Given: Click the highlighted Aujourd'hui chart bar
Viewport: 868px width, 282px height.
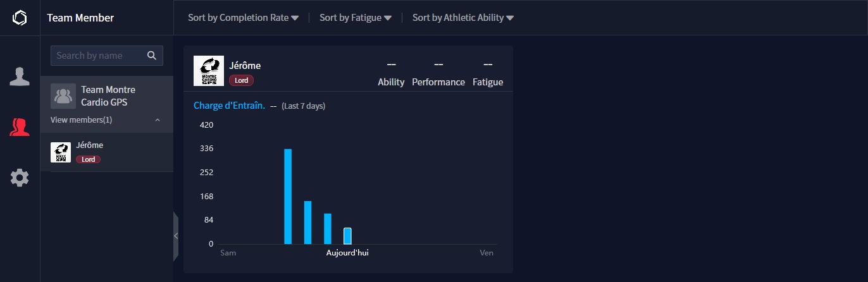Looking at the screenshot, I should tap(347, 236).
